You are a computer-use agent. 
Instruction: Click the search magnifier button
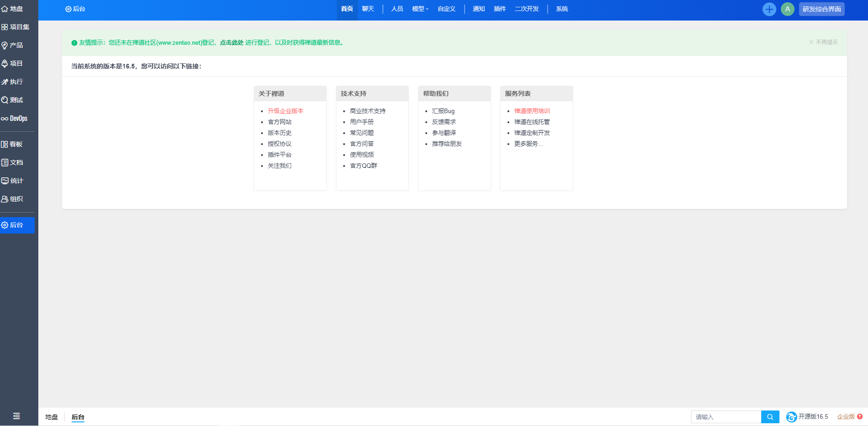click(x=770, y=417)
